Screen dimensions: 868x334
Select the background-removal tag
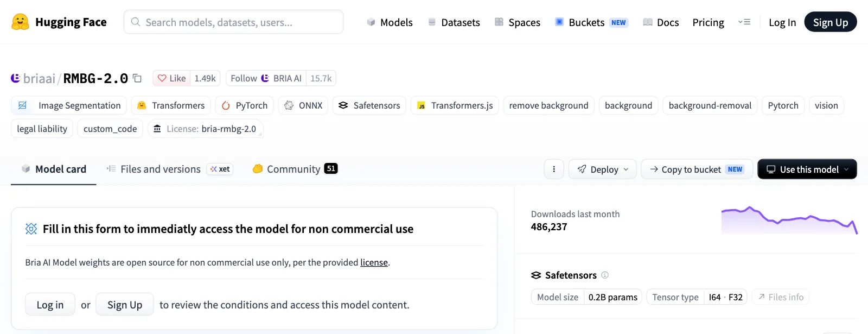710,105
